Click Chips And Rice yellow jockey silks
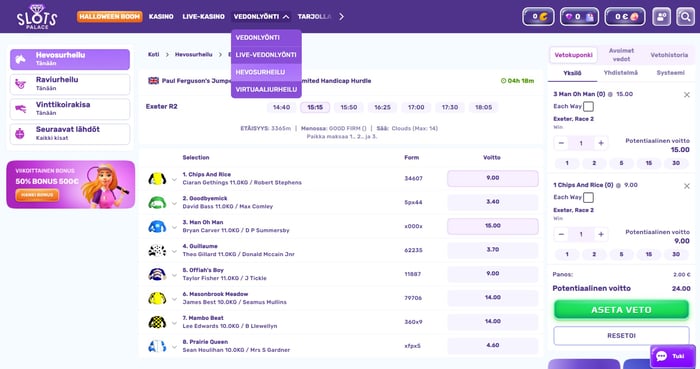The image size is (700, 369). pyautogui.click(x=157, y=178)
